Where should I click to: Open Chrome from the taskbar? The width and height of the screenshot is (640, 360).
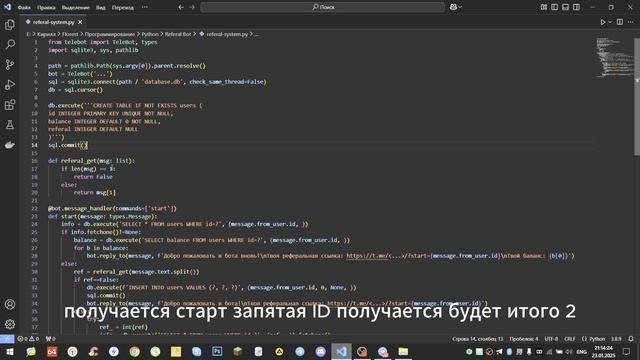(134, 351)
